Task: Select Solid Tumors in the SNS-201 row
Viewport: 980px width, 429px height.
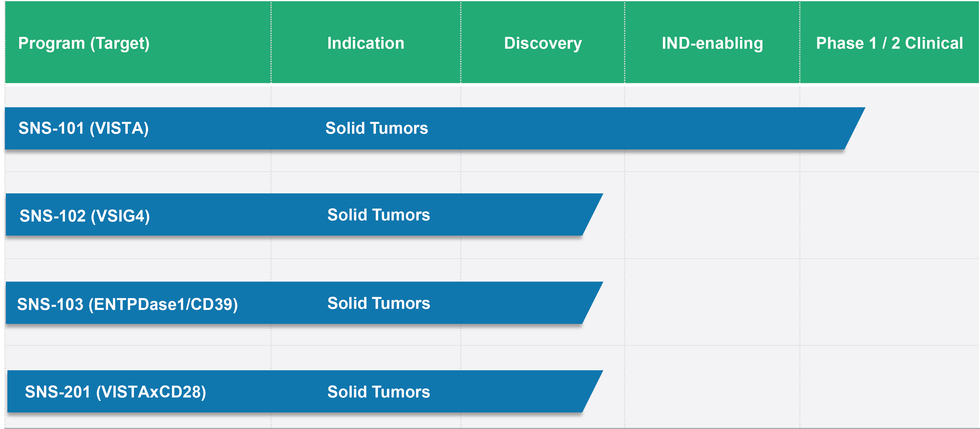Action: coord(378,392)
